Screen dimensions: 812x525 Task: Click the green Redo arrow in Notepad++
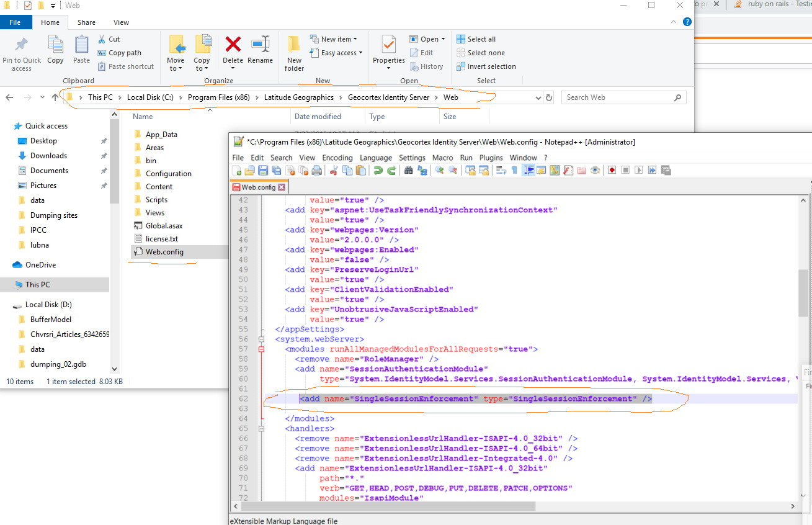pos(392,171)
